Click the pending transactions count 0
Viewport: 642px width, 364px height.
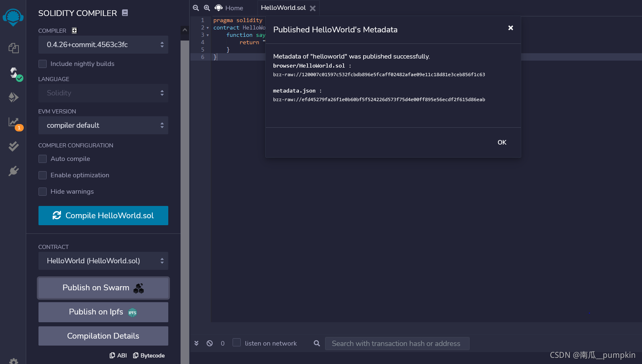223,344
